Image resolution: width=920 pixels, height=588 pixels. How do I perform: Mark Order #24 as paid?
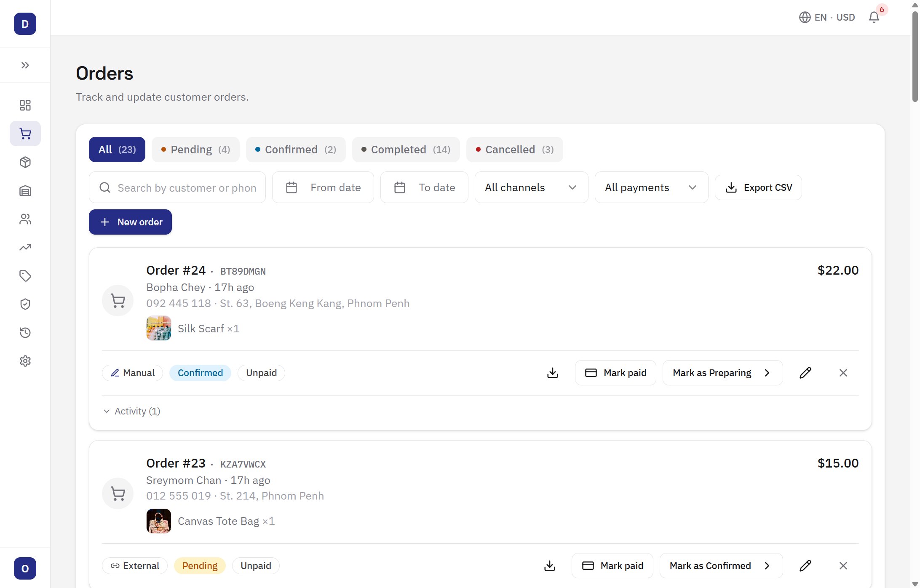tap(615, 373)
